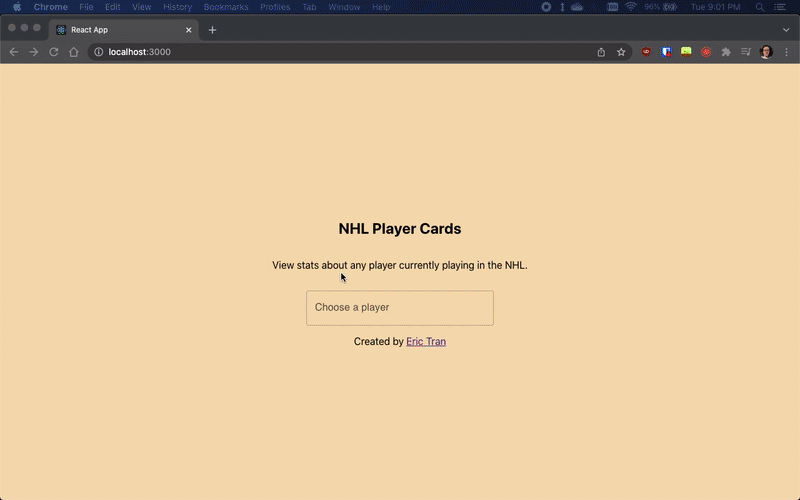The width and height of the screenshot is (800, 500).
Task: Open the keyboard input icon in menu bar
Action: pyautogui.click(x=613, y=7)
